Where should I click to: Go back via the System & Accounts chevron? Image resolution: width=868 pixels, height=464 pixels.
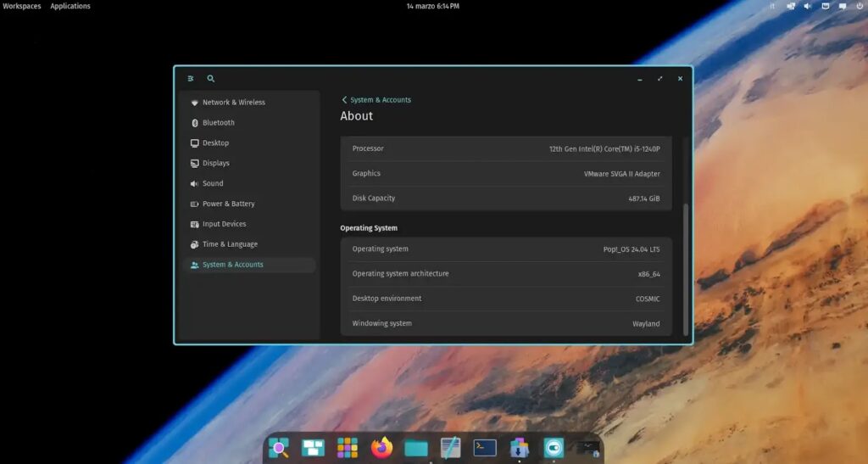(344, 100)
